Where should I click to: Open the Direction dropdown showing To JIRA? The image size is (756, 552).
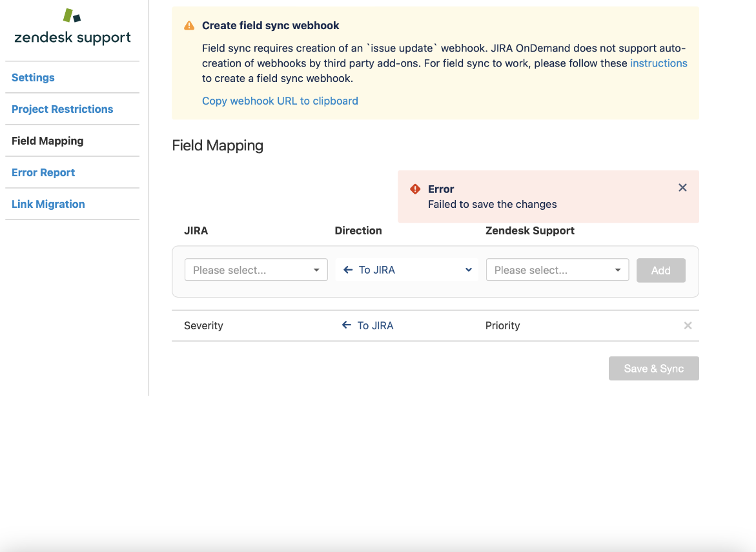click(407, 270)
